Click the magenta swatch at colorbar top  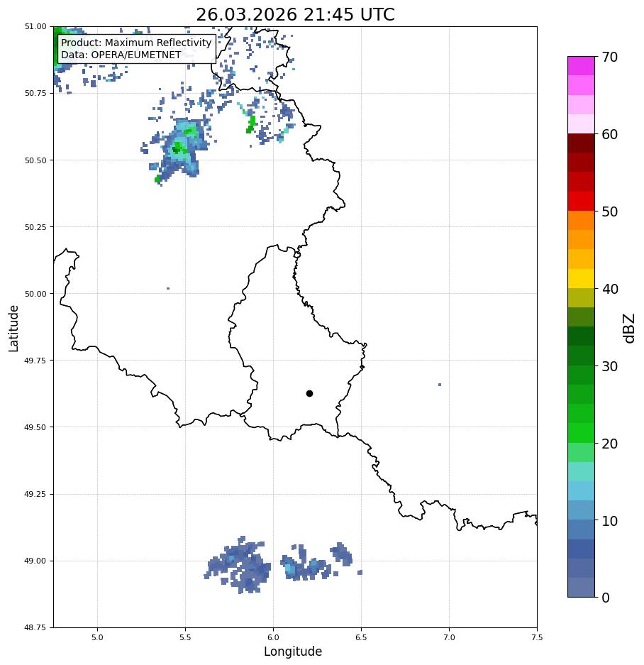coord(582,66)
